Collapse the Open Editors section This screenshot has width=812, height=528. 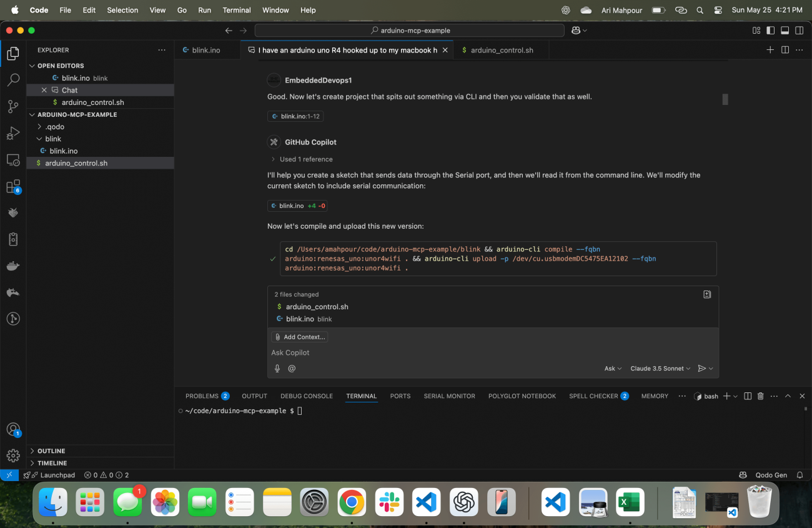(32, 66)
